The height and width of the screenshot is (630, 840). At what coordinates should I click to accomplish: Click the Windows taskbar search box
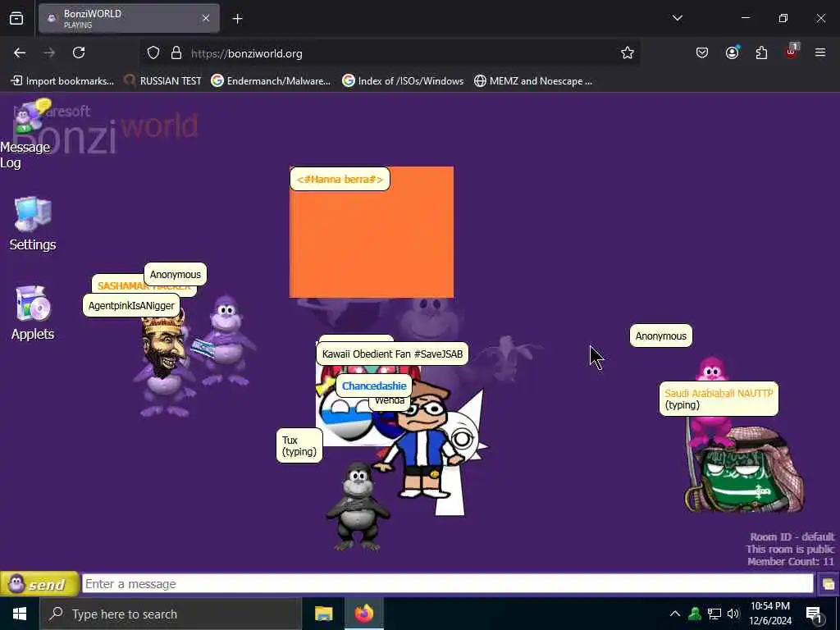coord(171,614)
